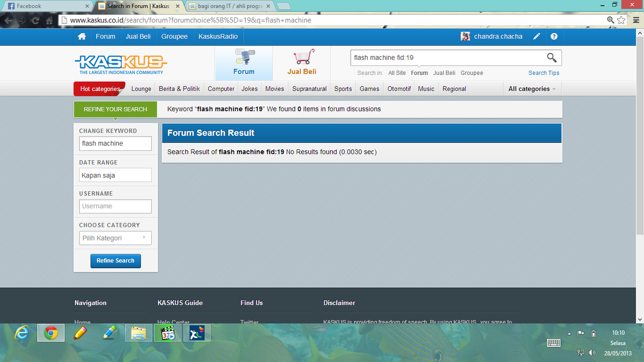Click the magnifier search button
The image size is (644, 362).
point(551,57)
